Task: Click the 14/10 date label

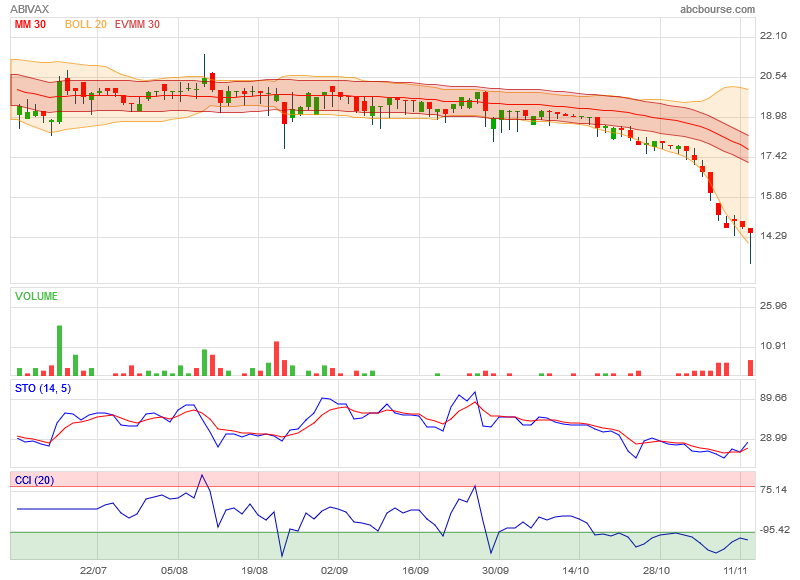Action: (x=575, y=570)
